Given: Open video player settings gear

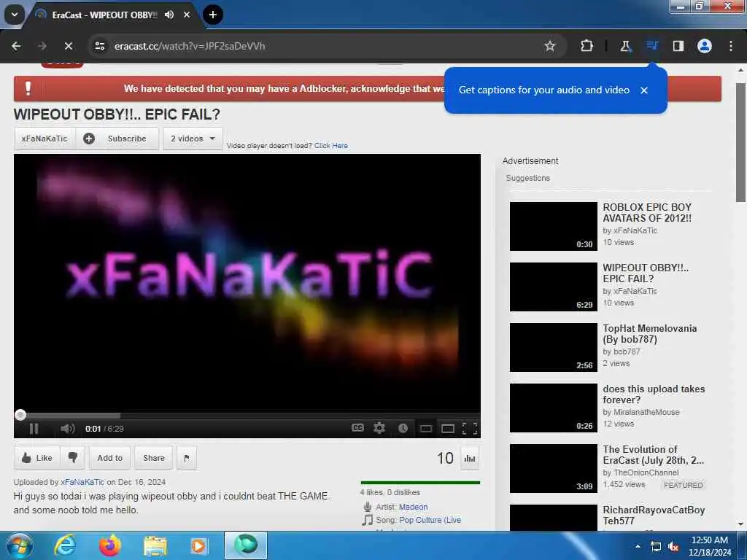Looking at the screenshot, I should click(379, 427).
